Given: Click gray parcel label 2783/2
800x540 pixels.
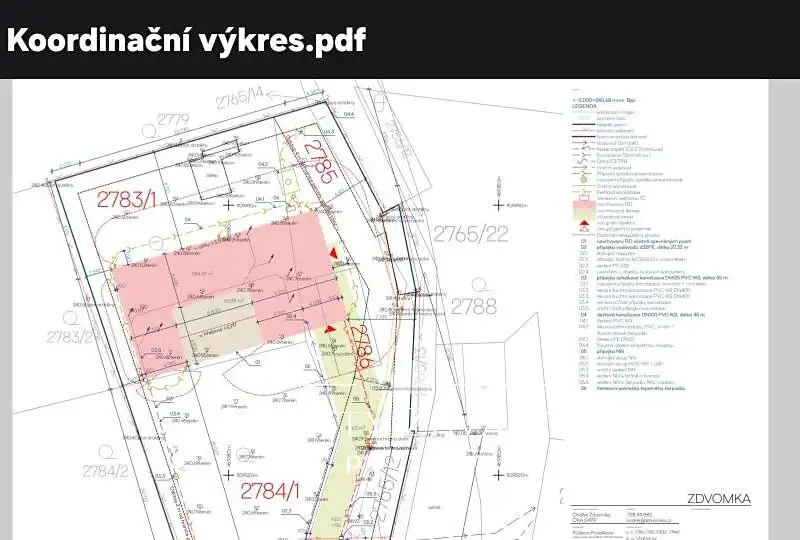Looking at the screenshot, I should click(70, 337).
